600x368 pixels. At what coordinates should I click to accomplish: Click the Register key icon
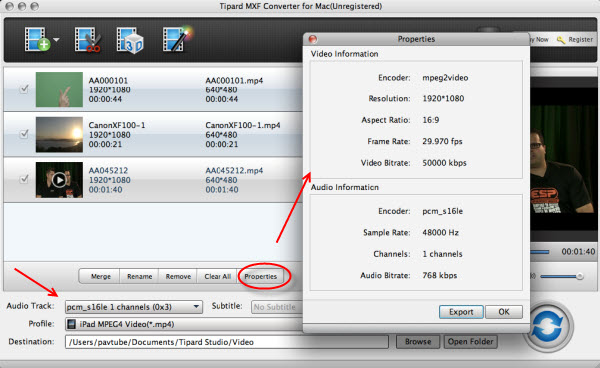point(561,39)
